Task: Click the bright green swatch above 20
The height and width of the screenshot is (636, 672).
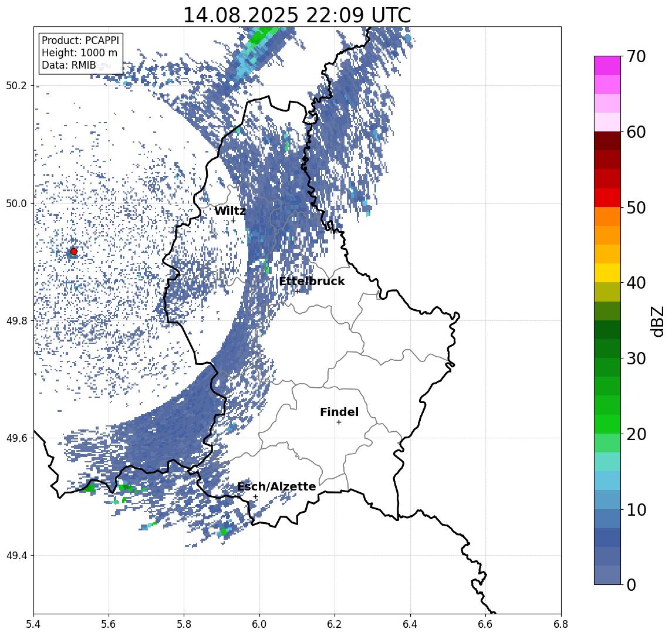Action: pos(607,424)
